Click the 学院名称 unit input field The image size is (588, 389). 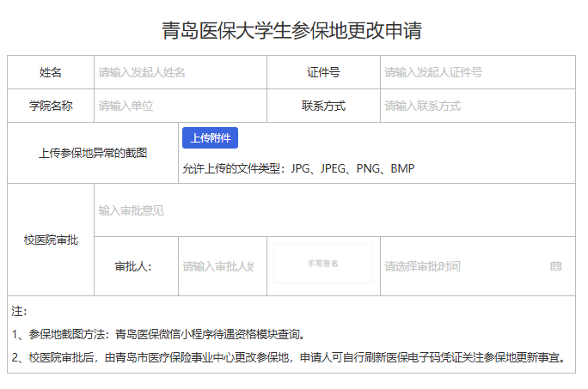[x=179, y=106]
